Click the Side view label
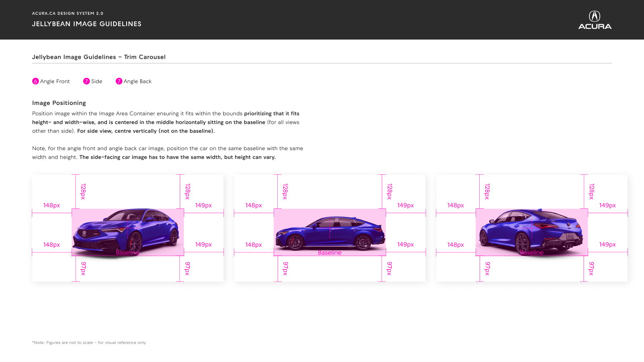 coord(97,81)
